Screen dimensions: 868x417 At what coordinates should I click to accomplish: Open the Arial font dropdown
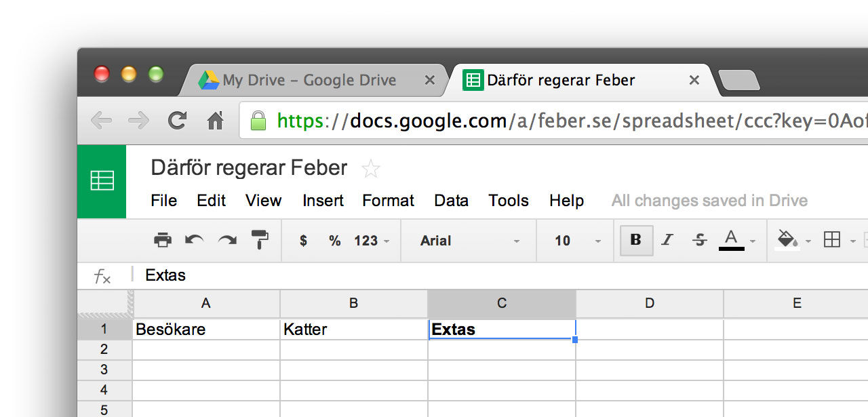tap(469, 241)
